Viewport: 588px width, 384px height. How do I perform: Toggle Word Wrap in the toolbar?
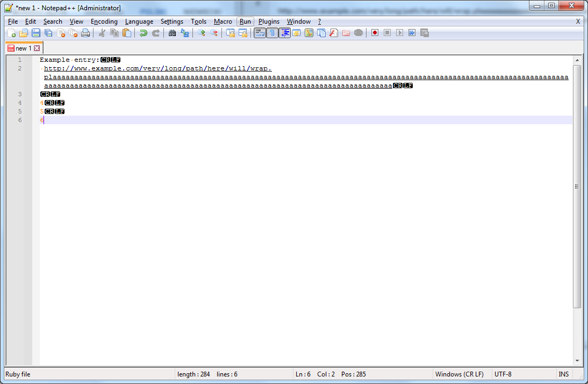pos(260,33)
